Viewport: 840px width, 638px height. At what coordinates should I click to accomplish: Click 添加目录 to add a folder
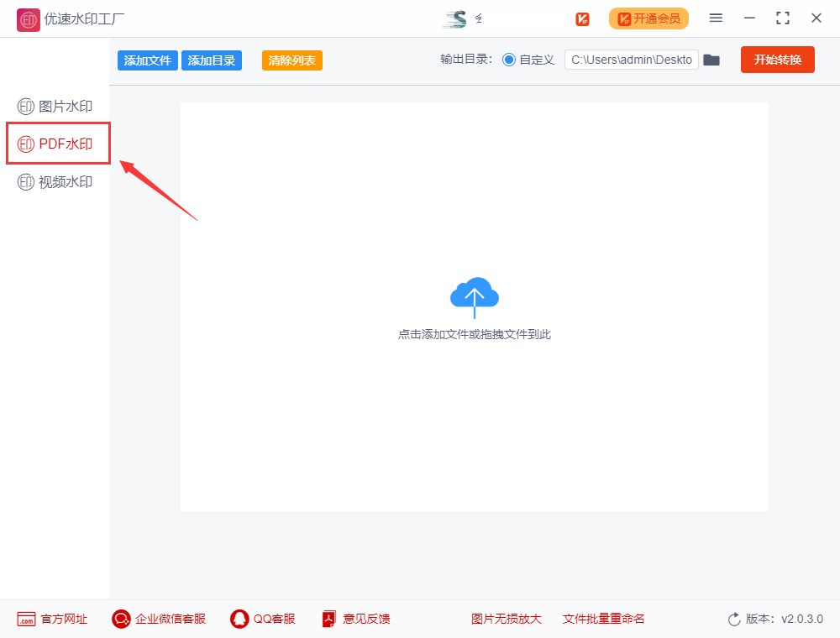212,60
